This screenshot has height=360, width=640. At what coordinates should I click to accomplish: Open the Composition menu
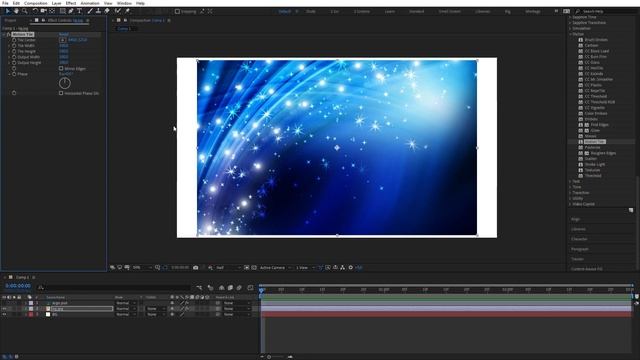(36, 3)
